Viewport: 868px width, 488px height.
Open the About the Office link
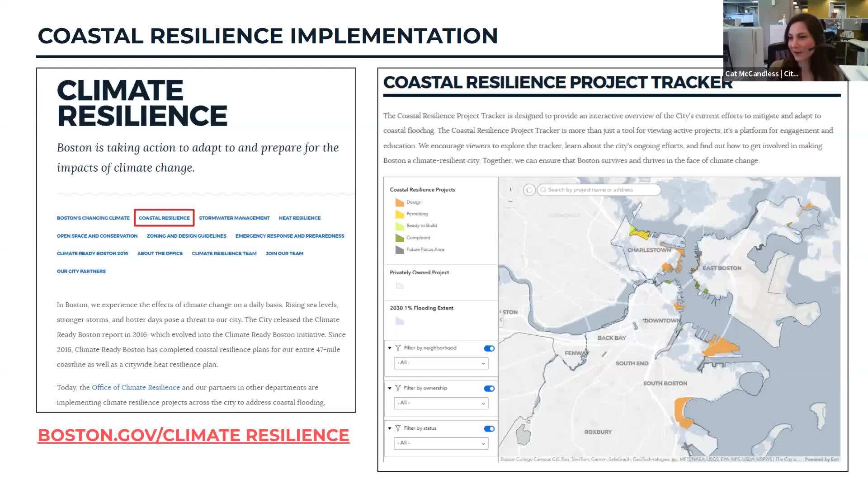160,253
